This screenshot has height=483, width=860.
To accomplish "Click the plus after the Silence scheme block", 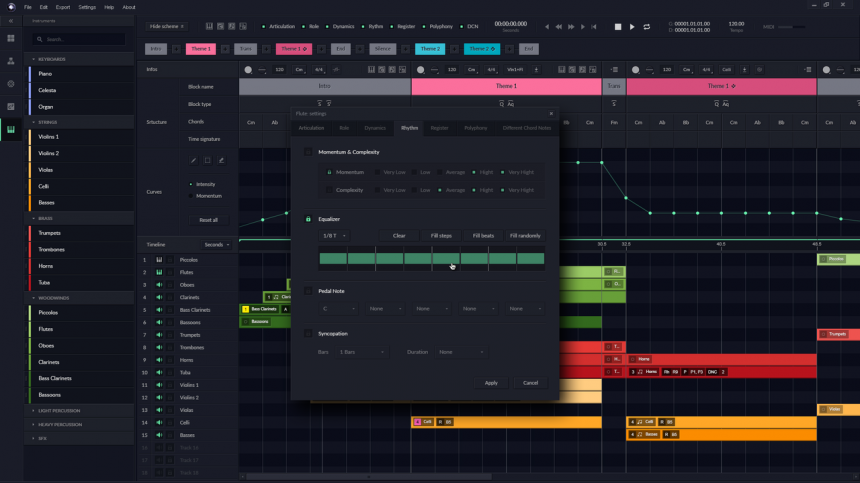I will click(405, 49).
